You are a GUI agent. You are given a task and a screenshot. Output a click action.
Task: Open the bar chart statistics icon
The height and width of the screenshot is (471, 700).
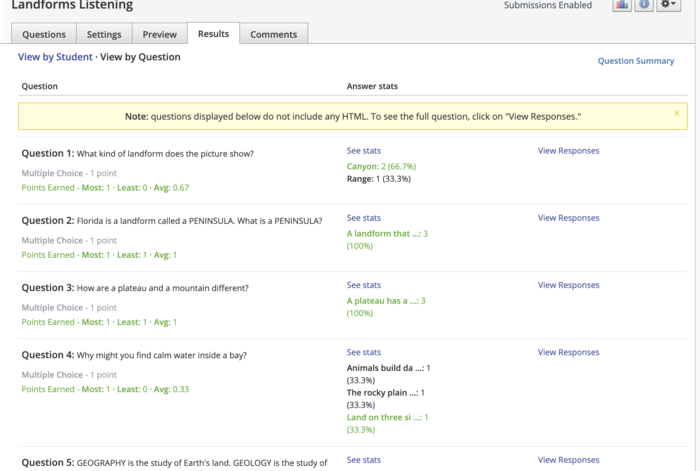pos(622,5)
